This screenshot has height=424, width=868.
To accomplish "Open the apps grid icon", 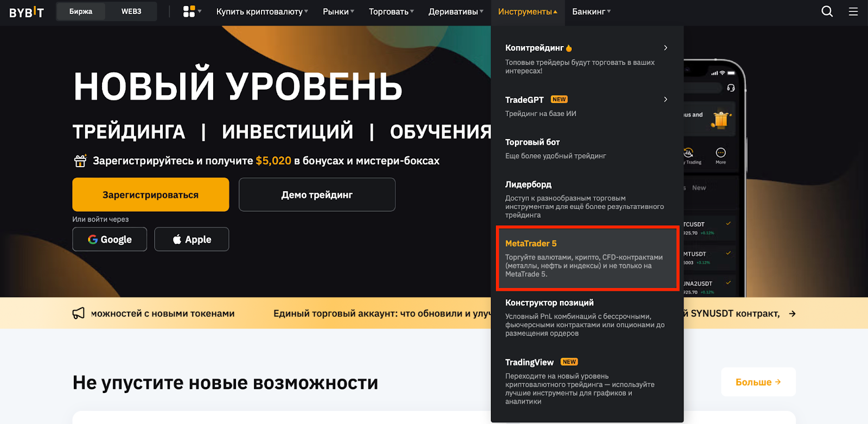I will point(189,11).
